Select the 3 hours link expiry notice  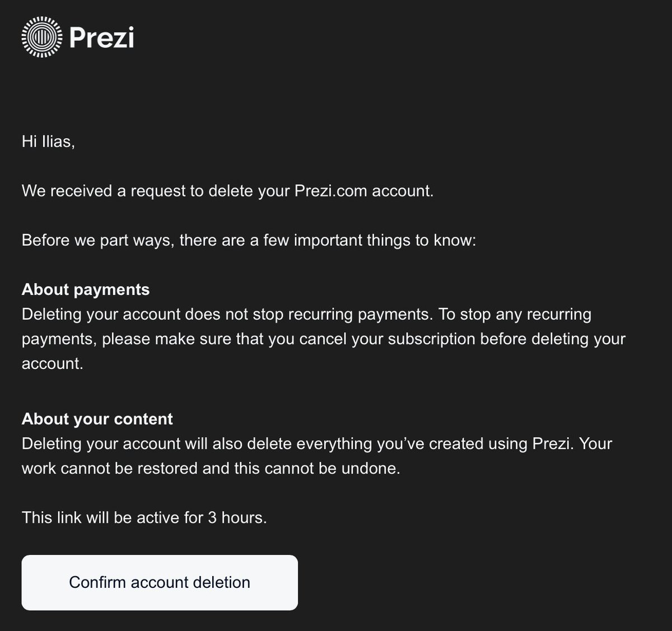pyautogui.click(x=144, y=517)
